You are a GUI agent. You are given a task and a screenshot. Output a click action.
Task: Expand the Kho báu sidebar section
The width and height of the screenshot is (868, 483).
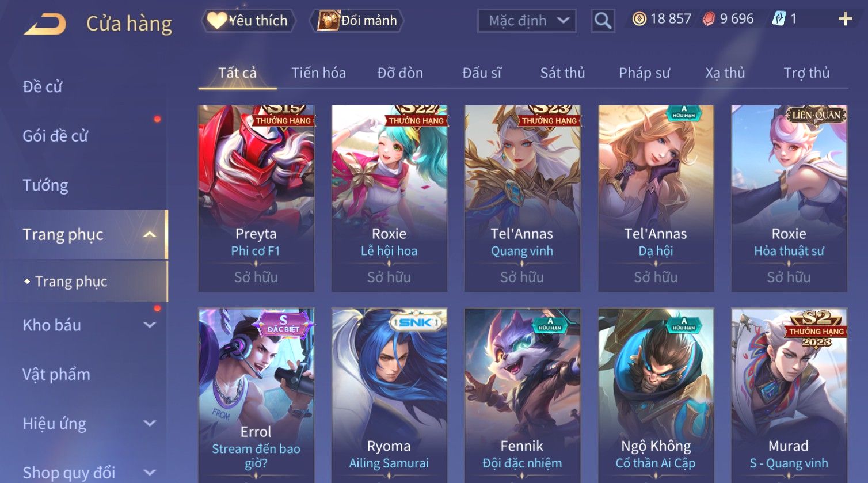150,325
